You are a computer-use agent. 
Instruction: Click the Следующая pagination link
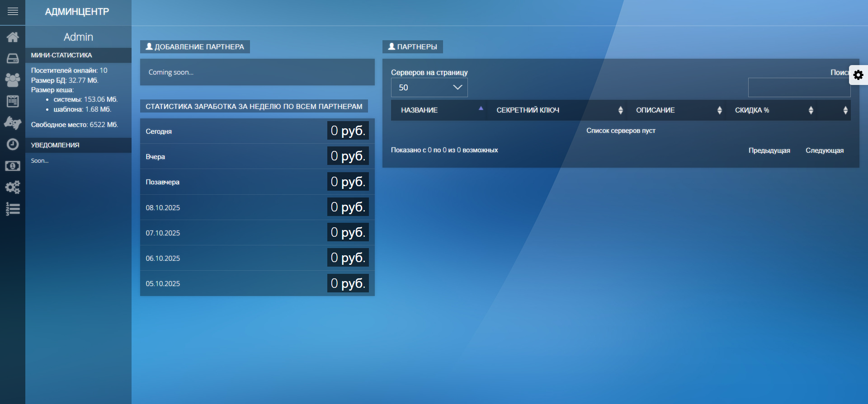click(824, 150)
